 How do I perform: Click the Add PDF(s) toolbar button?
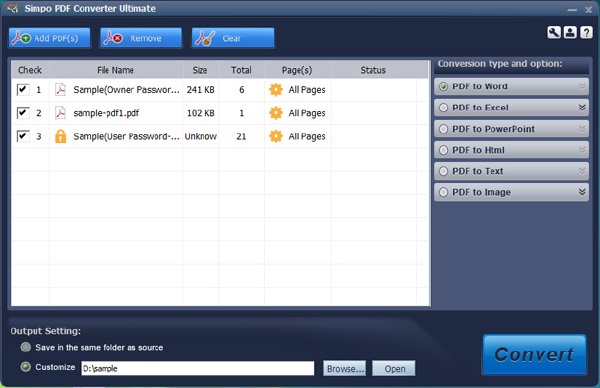(49, 38)
